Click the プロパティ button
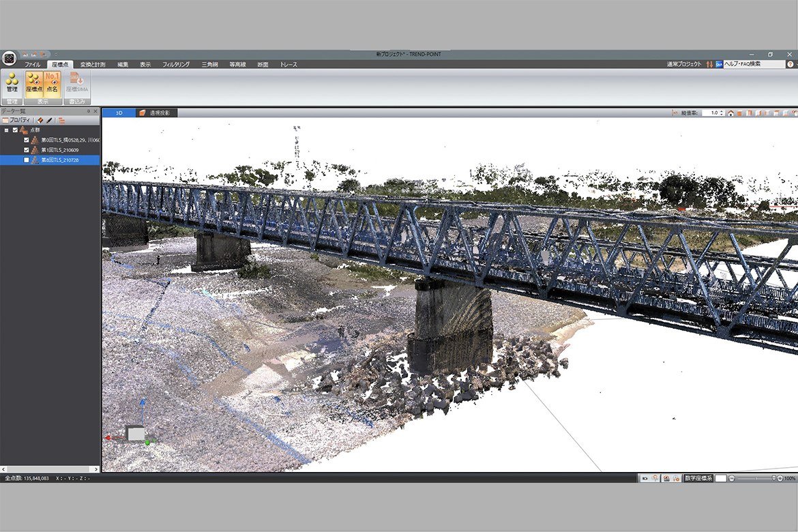Image resolution: width=798 pixels, height=532 pixels. coord(16,120)
